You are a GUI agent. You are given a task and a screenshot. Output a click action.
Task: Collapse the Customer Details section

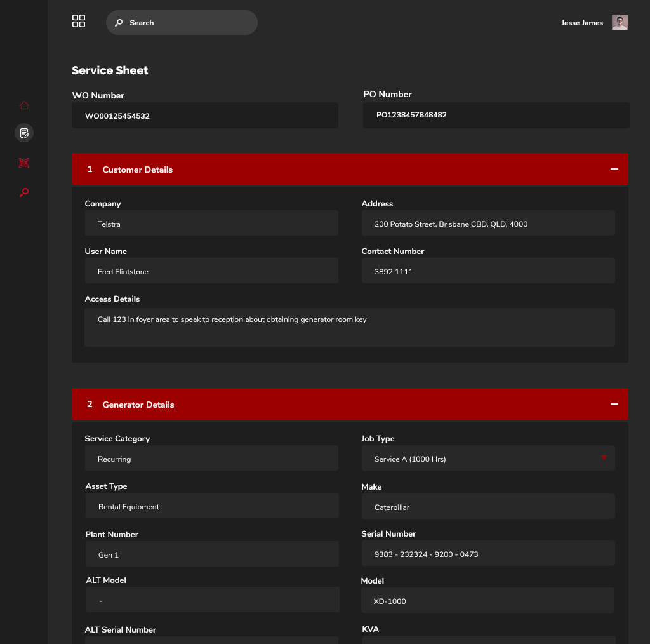pos(614,169)
